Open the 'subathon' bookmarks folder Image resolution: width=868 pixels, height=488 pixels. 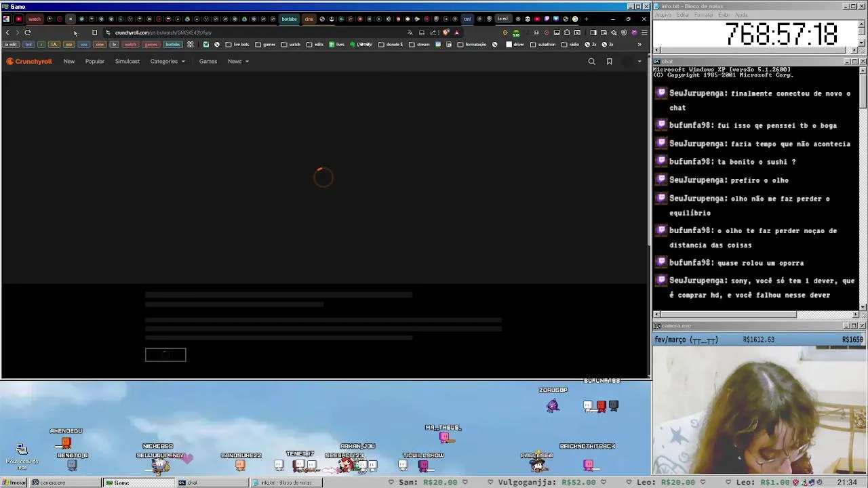click(543, 45)
